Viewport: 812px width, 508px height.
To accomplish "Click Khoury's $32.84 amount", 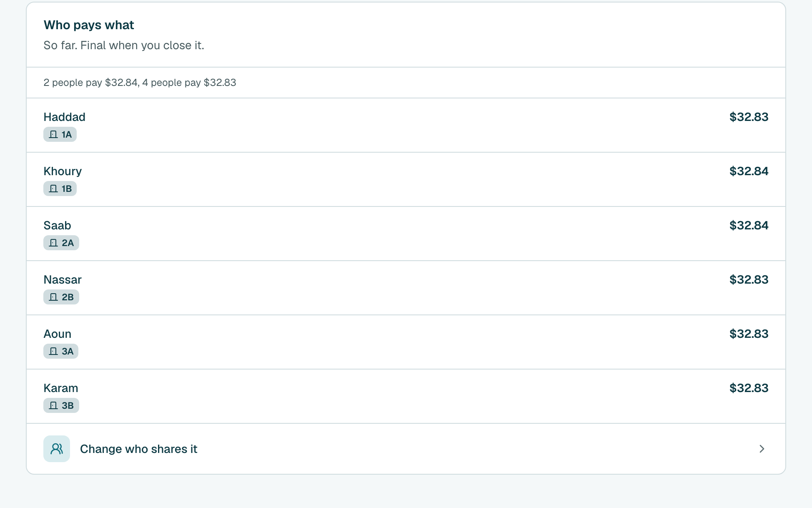I will pos(749,171).
